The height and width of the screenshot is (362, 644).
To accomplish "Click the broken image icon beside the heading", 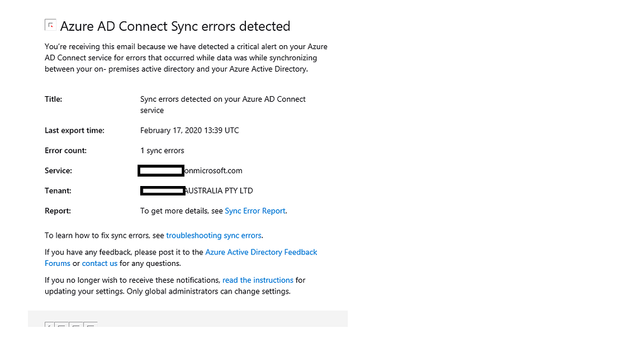I will pos(50,25).
